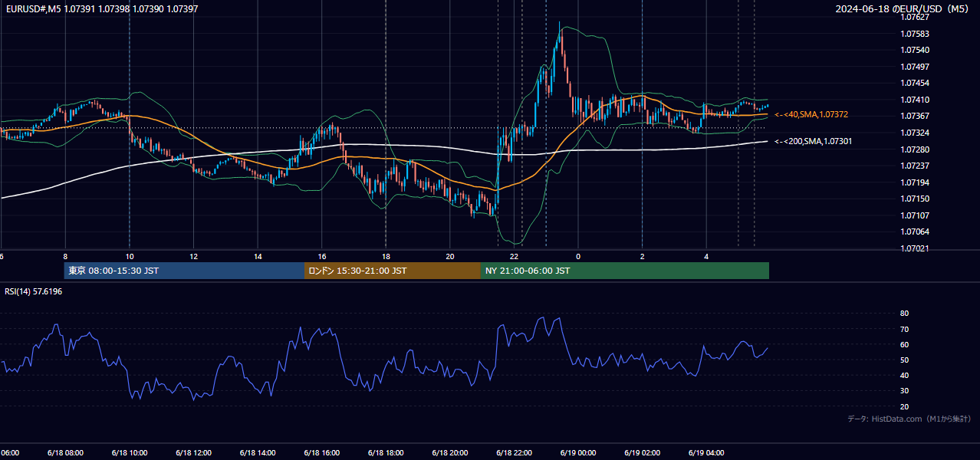The image size is (980, 460).
Task: Click RSI scale value 70
Action: click(904, 329)
